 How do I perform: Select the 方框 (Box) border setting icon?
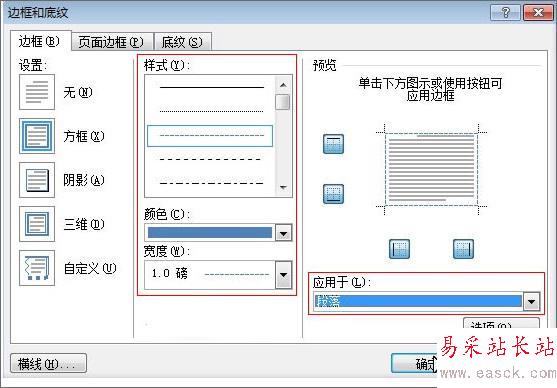(x=37, y=136)
